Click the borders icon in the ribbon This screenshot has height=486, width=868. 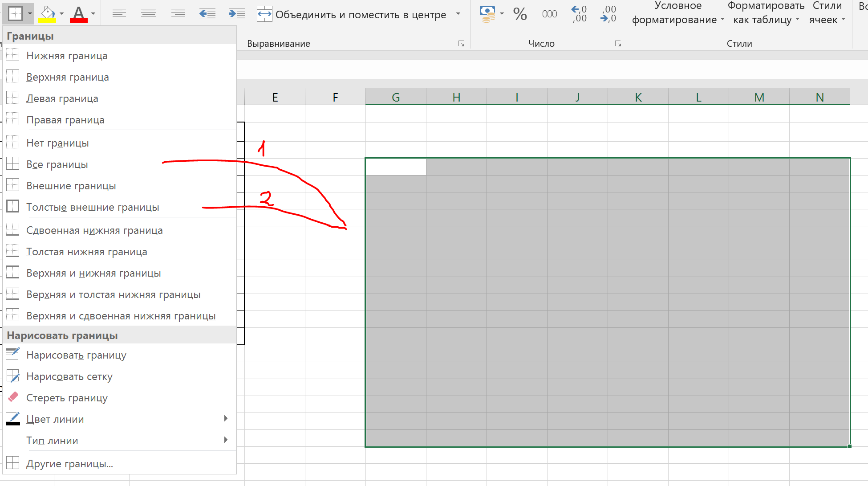(15, 14)
